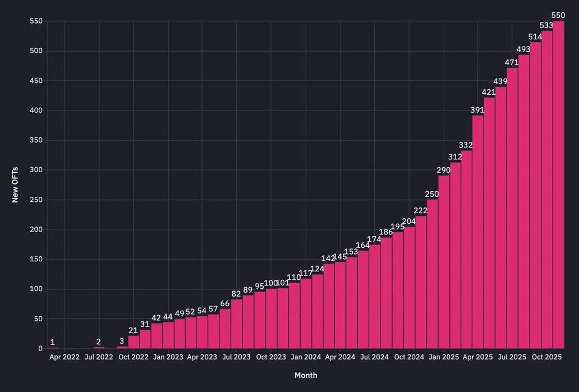Select the tiny bar labeled 1
Screen dimensions: 579x392
53,348
